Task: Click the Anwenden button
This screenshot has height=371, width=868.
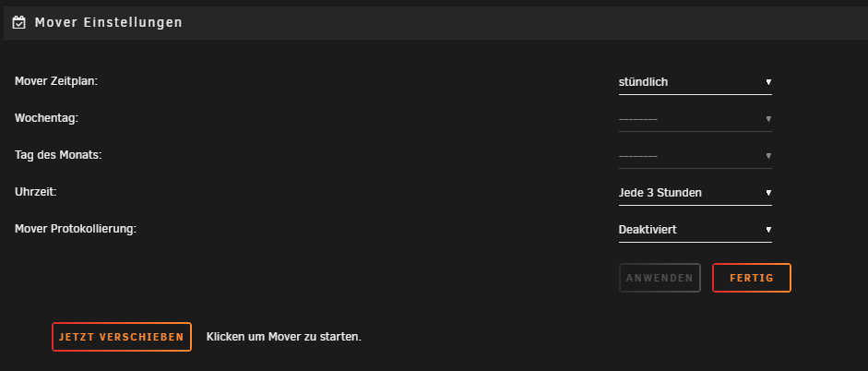Action: coord(660,278)
